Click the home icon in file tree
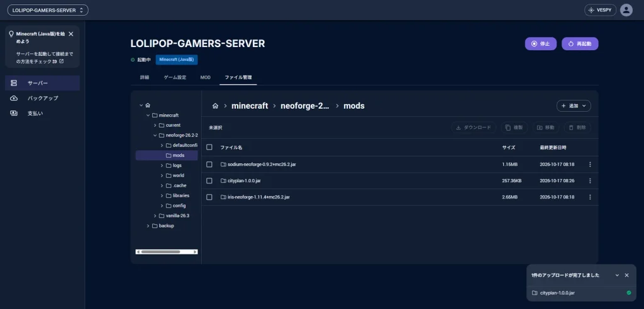Viewport: 644px width, 309px height. click(x=148, y=106)
